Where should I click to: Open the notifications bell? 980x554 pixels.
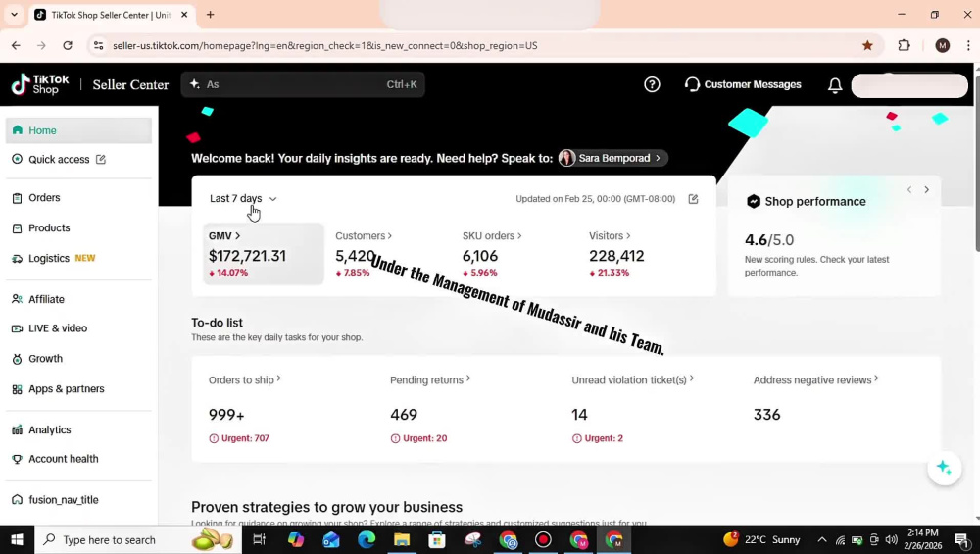click(835, 85)
